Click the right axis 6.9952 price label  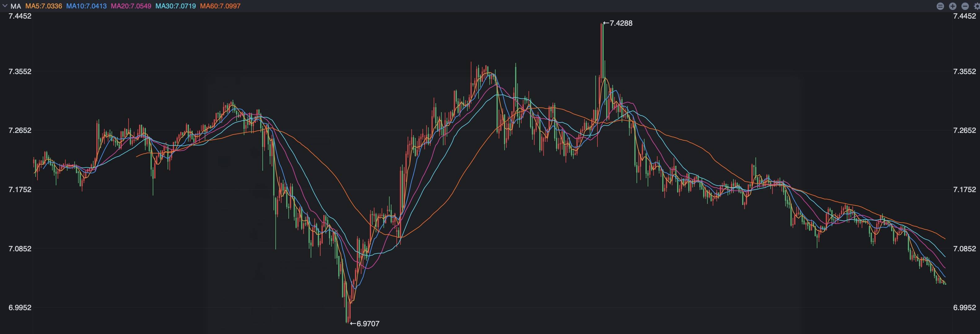(965, 308)
